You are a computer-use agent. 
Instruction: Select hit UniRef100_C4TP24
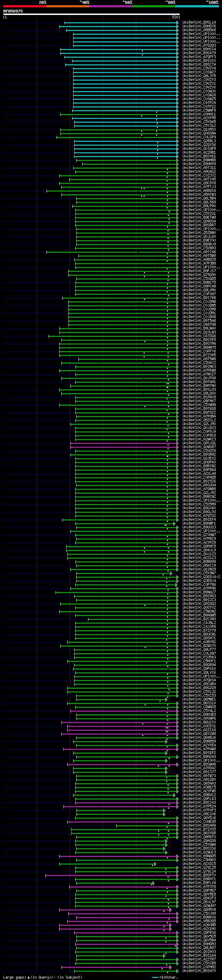pyautogui.click(x=199, y=103)
